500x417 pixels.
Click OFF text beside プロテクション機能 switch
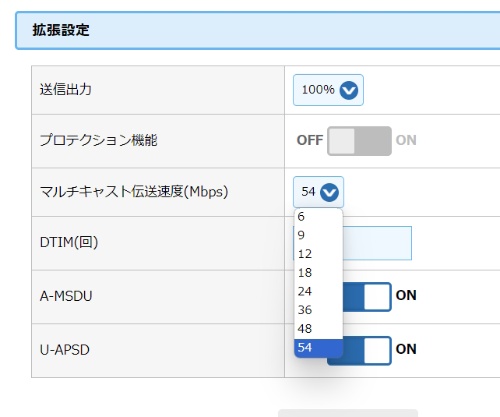coord(310,140)
